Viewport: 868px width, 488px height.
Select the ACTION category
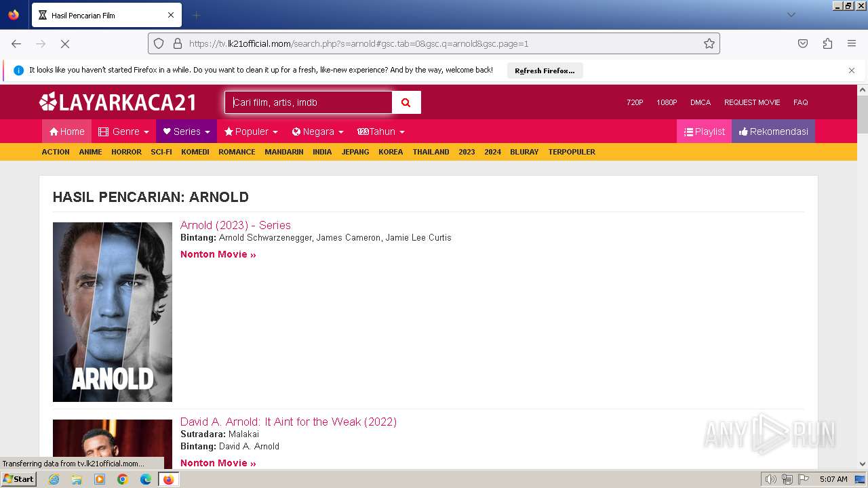click(56, 152)
